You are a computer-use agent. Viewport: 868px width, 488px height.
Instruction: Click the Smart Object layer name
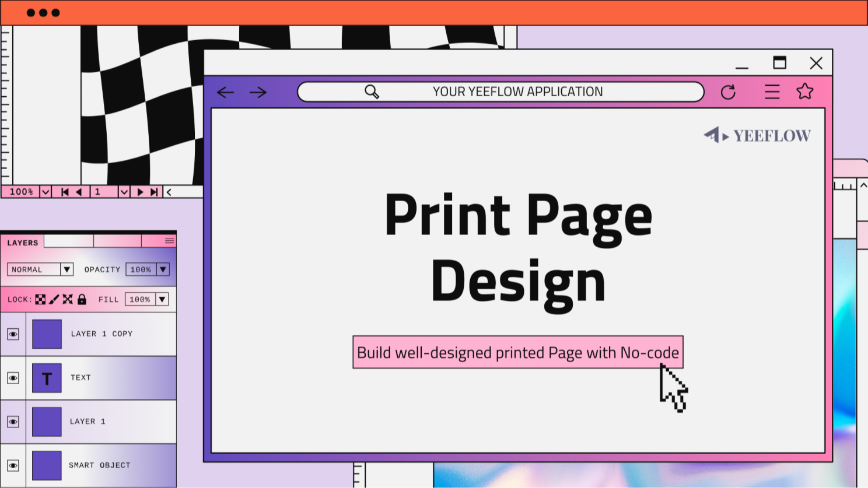(100, 465)
